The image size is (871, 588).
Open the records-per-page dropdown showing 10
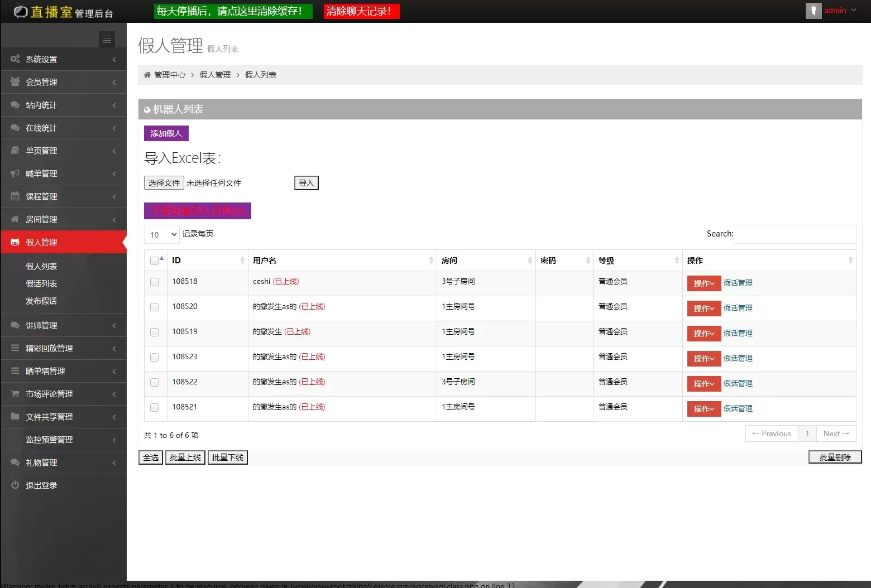tap(161, 234)
